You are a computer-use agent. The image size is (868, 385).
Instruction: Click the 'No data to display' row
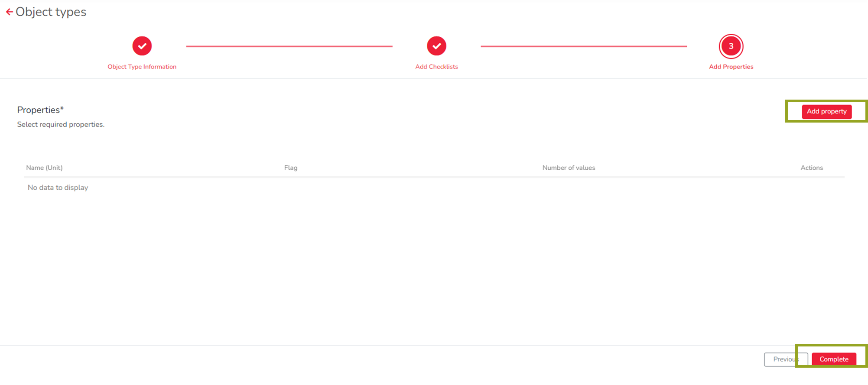click(x=58, y=188)
